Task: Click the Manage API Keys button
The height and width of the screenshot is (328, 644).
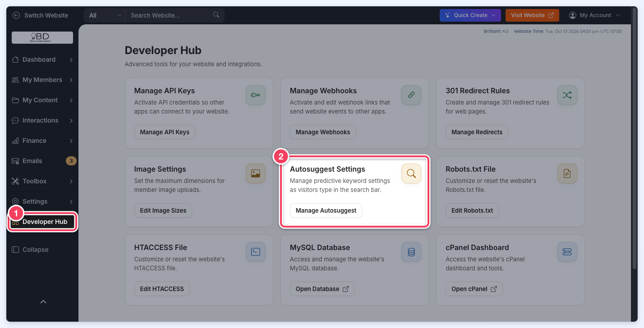Action: 165,132
